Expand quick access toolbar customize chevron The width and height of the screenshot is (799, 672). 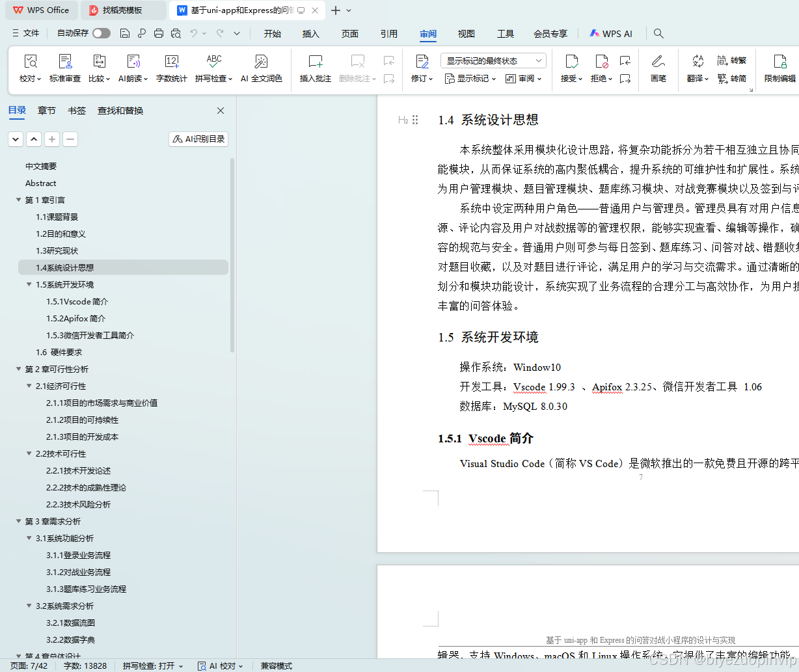pos(237,33)
